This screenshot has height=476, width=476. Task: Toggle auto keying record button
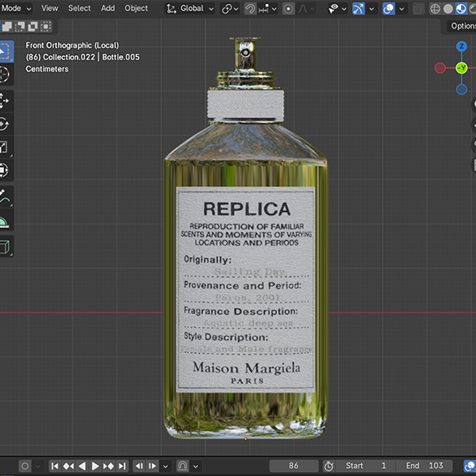[25, 466]
